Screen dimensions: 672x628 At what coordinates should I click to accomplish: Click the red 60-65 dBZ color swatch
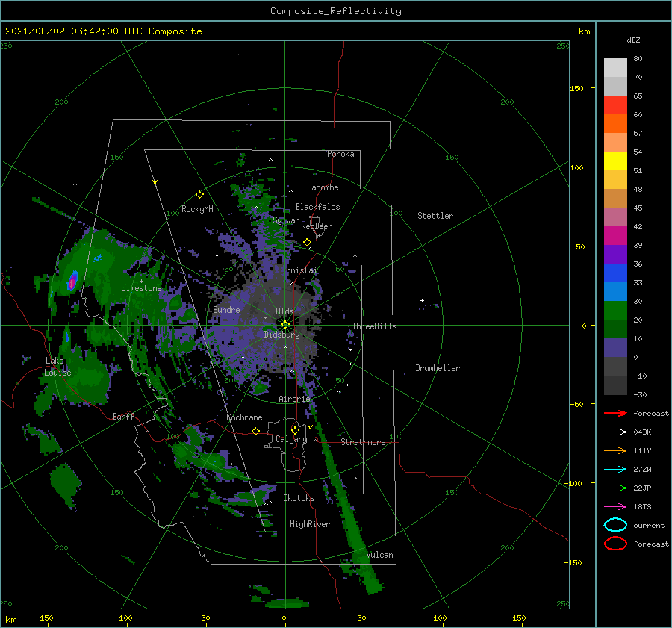pyautogui.click(x=615, y=105)
